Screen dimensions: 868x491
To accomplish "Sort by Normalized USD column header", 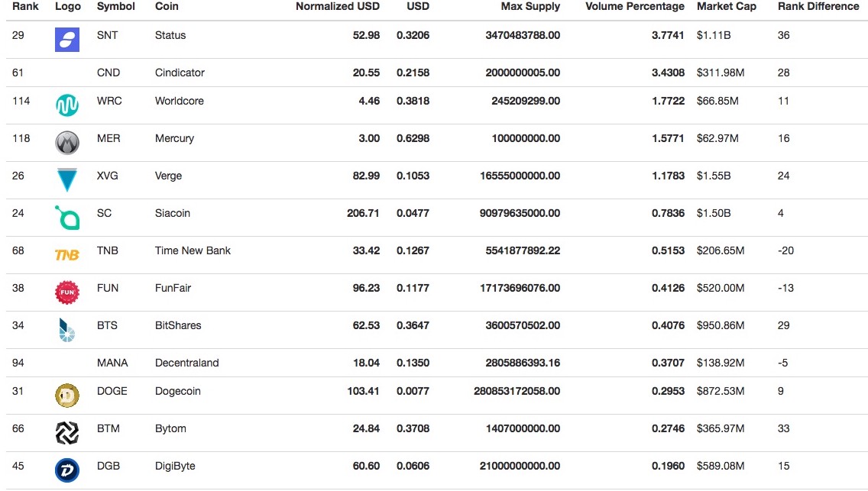I will click(x=337, y=6).
